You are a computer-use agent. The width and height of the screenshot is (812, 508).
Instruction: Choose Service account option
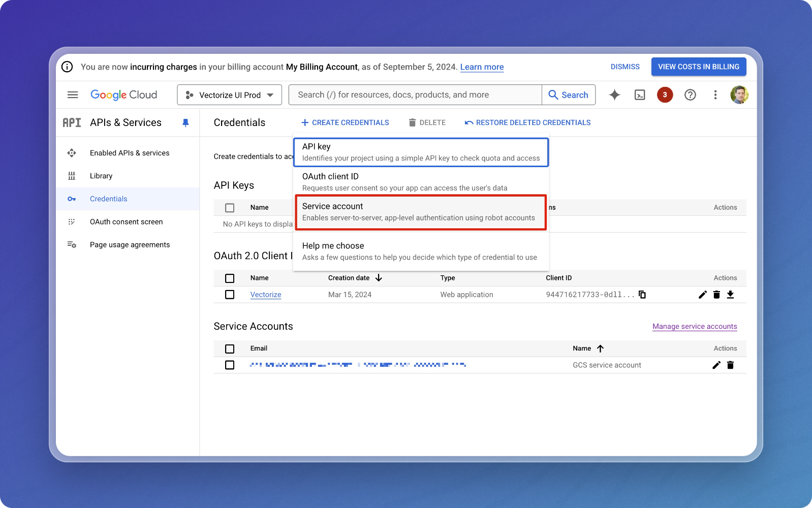421,212
